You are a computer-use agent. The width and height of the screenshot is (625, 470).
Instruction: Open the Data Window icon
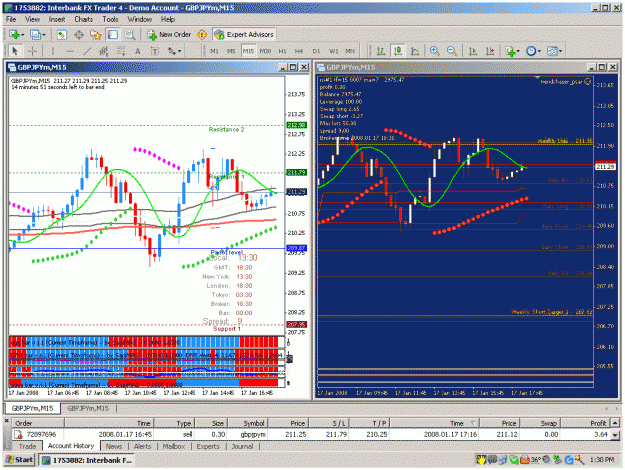tap(79, 35)
